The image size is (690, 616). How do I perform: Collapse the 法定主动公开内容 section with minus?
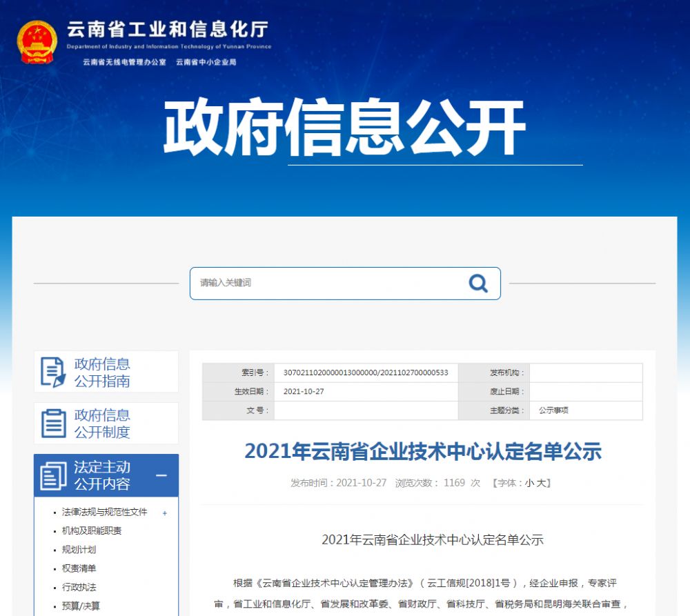[161, 475]
